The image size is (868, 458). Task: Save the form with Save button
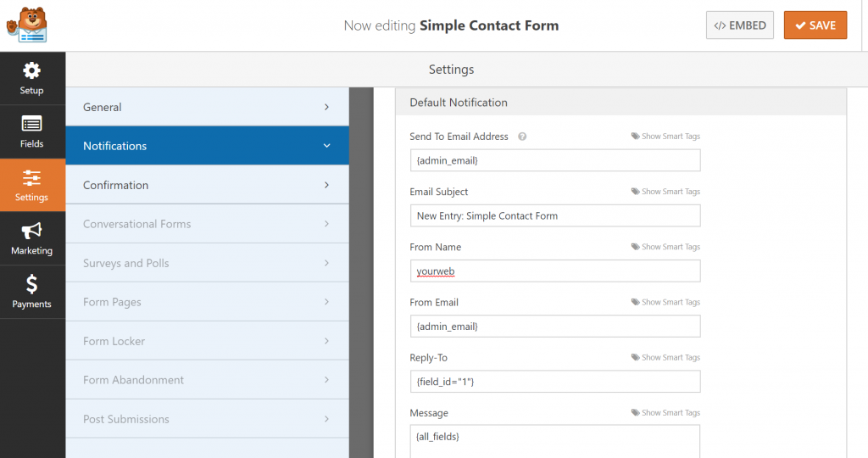pos(815,25)
